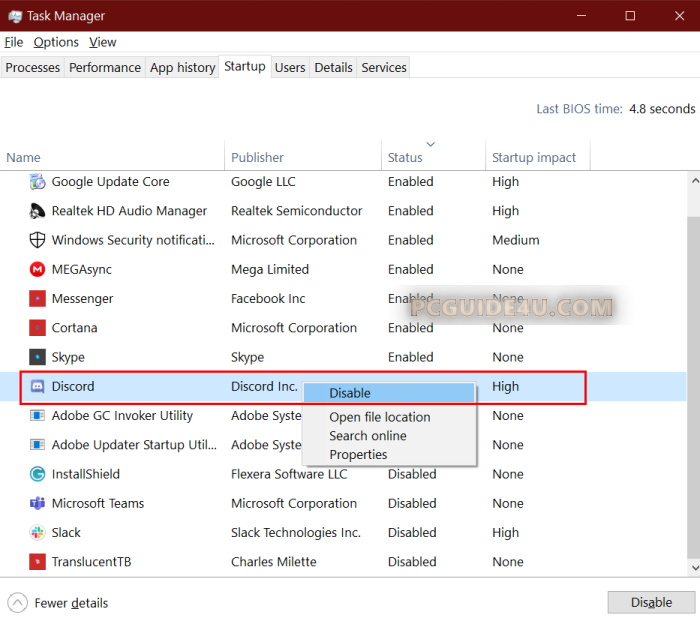Switch to the Performance tab

(105, 67)
